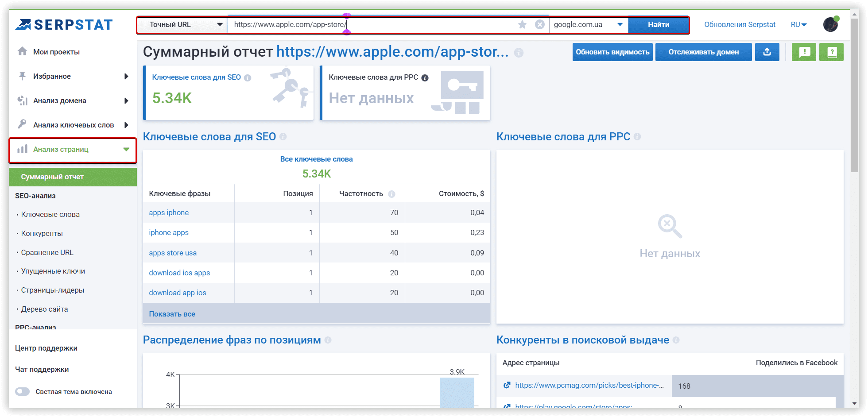Click info icon by Конкуренты в поисковой выдаче
The height and width of the screenshot is (417, 868).
676,340
